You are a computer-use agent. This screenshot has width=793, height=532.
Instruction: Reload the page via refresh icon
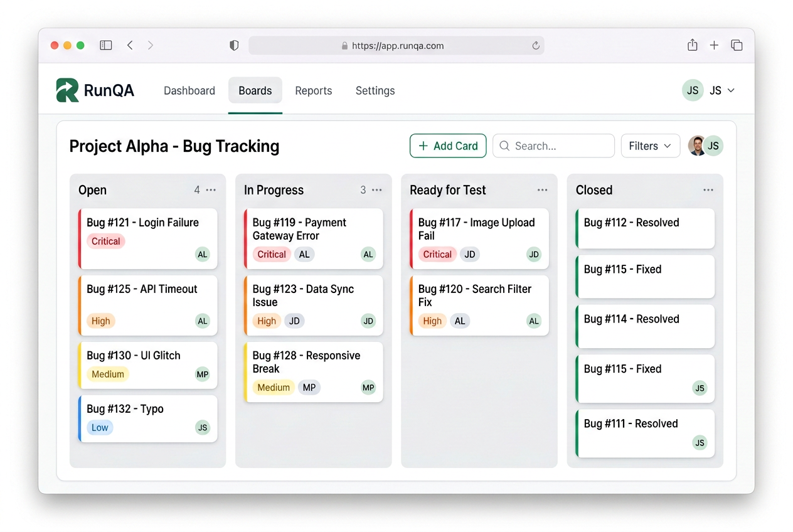(536, 45)
